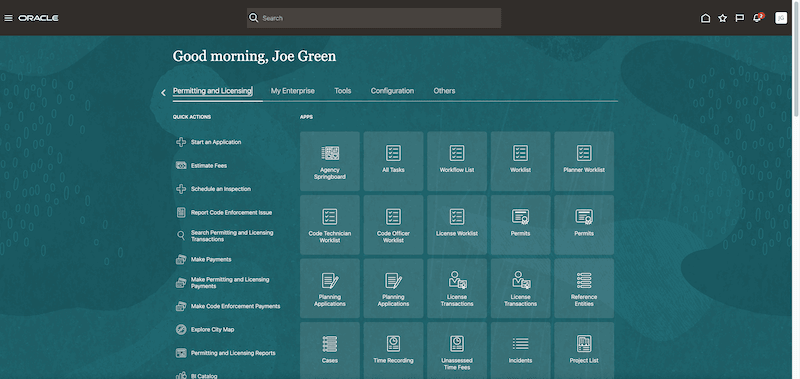Open the Planner Worklist tile

coord(584,161)
